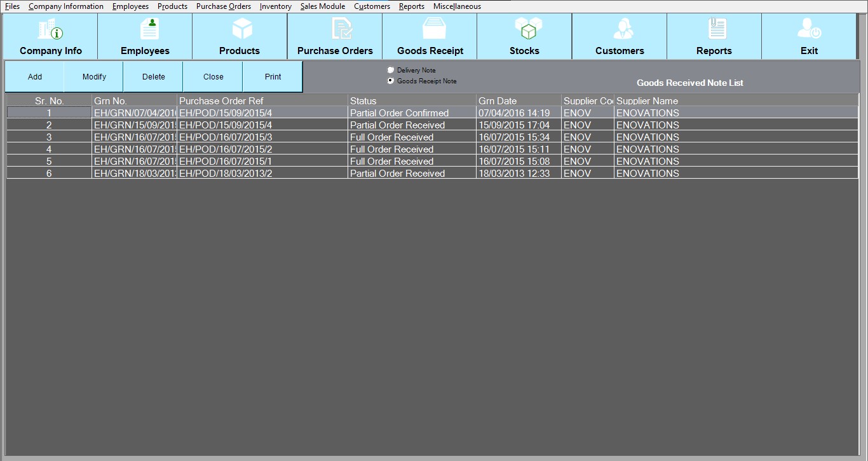
Task: Open the Company Info toolbar icon
Action: tap(51, 30)
